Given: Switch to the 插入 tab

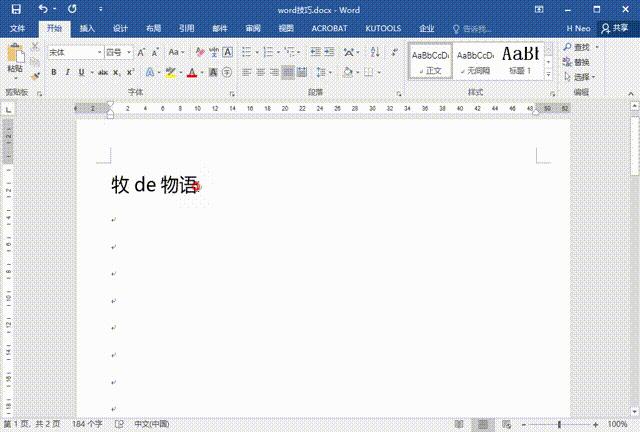Looking at the screenshot, I should click(87, 28).
